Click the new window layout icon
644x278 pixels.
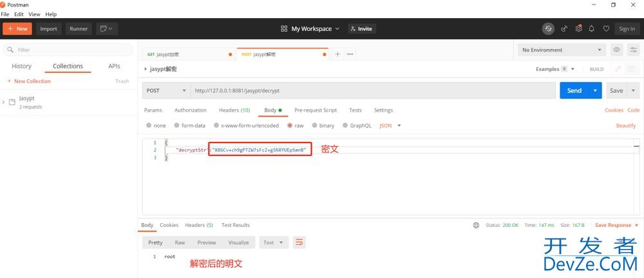tap(107, 29)
